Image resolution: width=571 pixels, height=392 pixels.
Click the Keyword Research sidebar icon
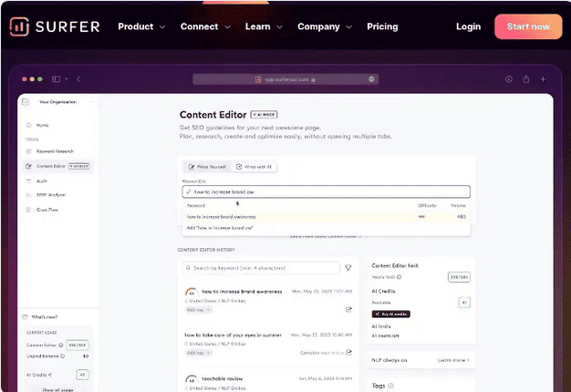29,151
